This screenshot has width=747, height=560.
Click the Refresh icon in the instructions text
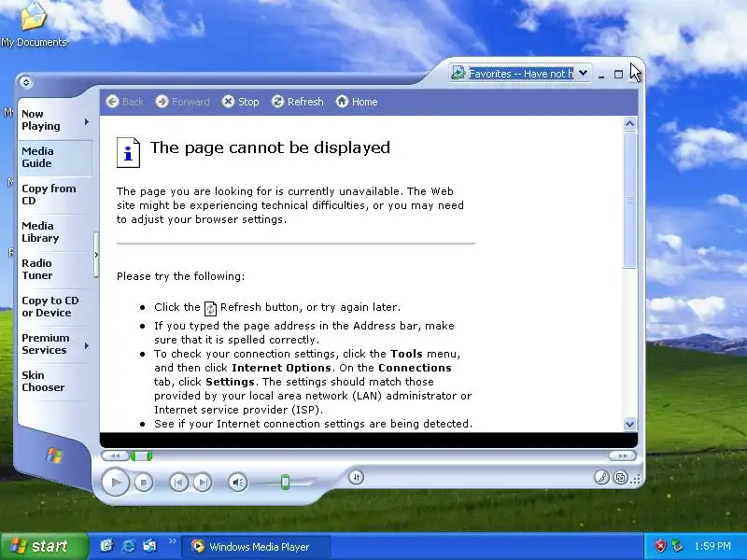pyautogui.click(x=210, y=309)
